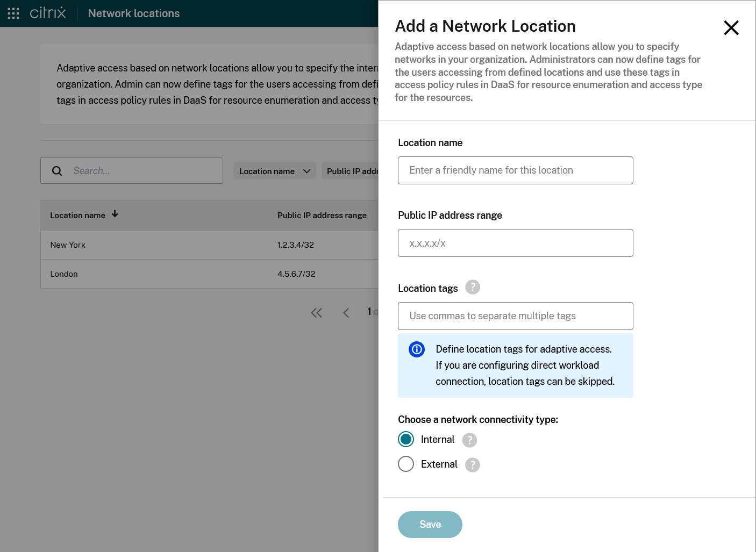Image resolution: width=756 pixels, height=552 pixels.
Task: Open the Location tags help tooltip icon
Action: [x=473, y=287]
